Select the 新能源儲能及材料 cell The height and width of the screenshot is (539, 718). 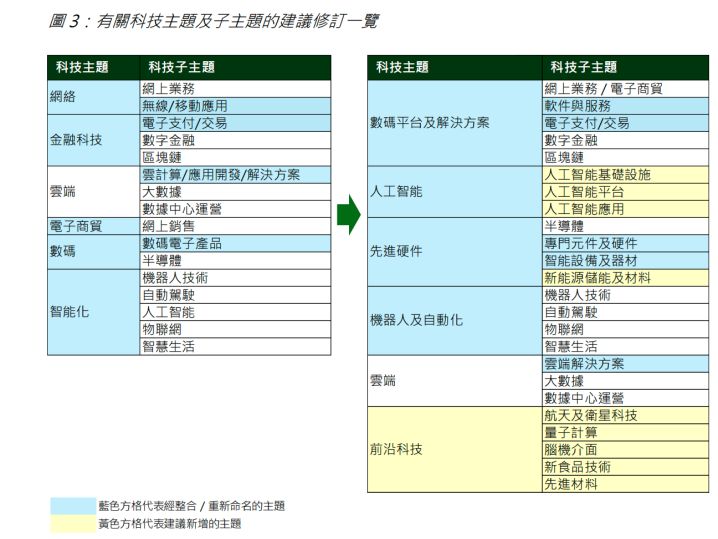click(626, 278)
